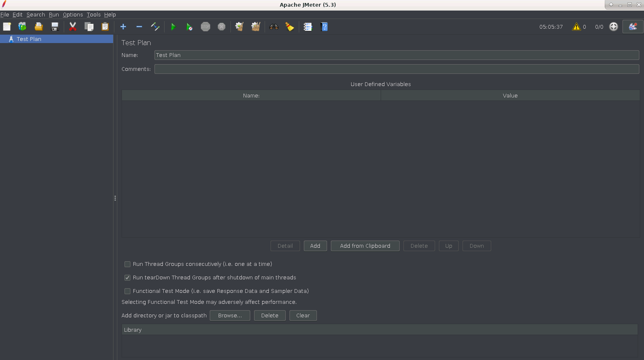Click the New test plan icon
Image resolution: width=644 pixels, height=360 pixels.
click(7, 27)
